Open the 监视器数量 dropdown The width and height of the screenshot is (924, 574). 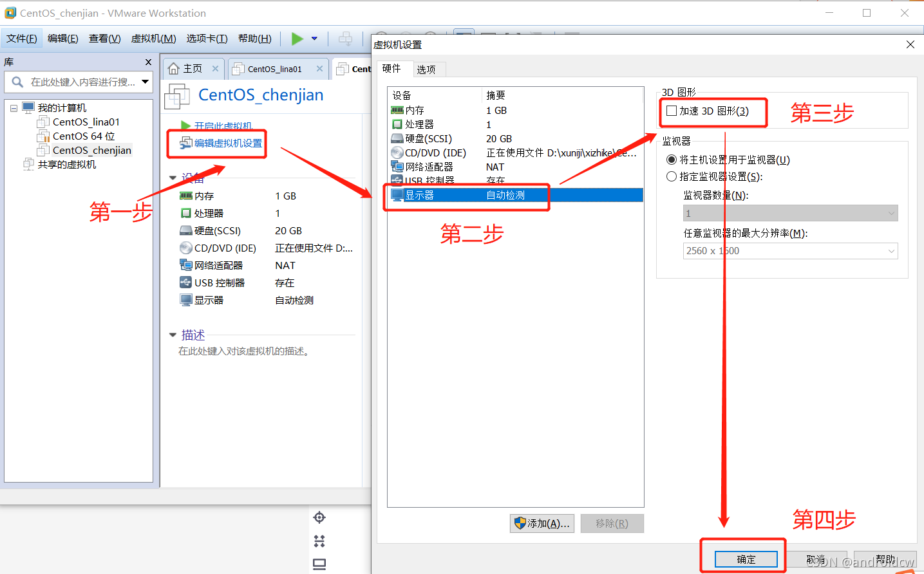click(x=791, y=213)
